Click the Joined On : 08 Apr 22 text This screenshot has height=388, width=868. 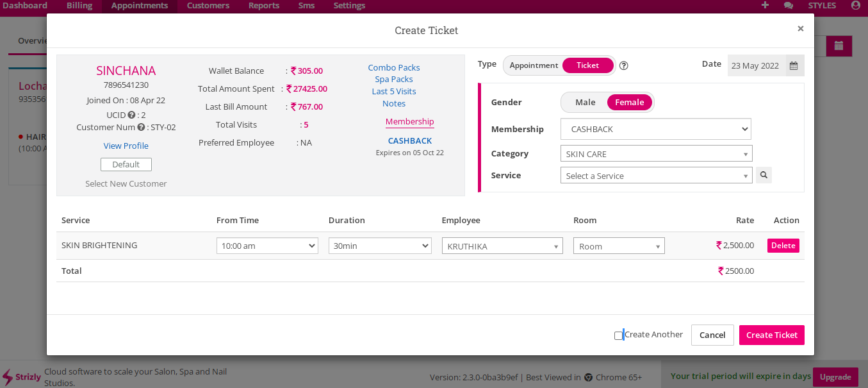coord(126,101)
